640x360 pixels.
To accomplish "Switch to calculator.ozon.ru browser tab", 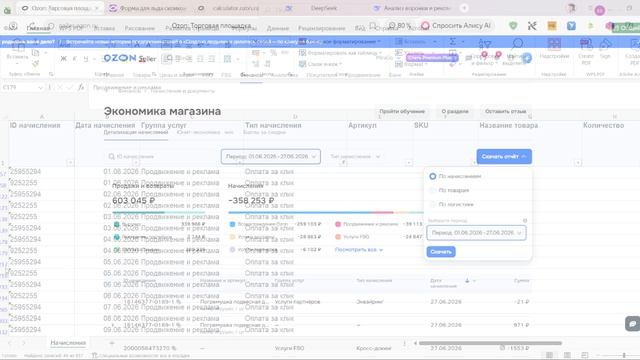I will click(236, 8).
